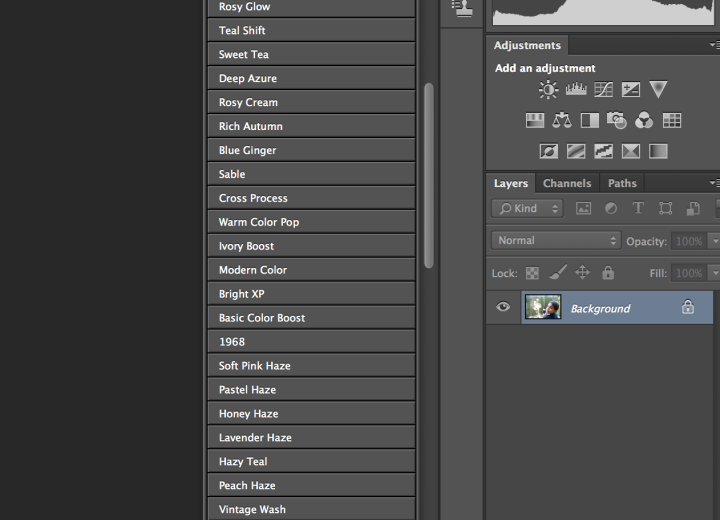Select the Background layer thumbnail
Viewport: 720px width, 520px height.
point(543,307)
